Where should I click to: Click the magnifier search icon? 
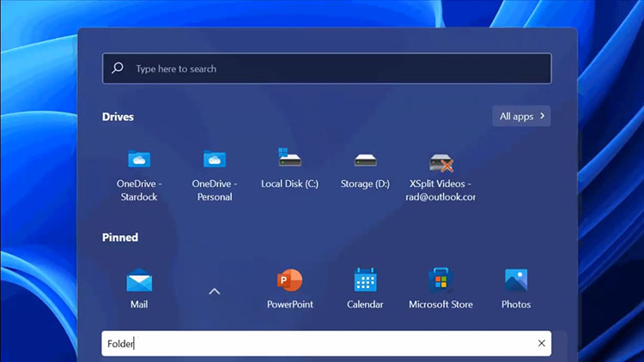118,68
